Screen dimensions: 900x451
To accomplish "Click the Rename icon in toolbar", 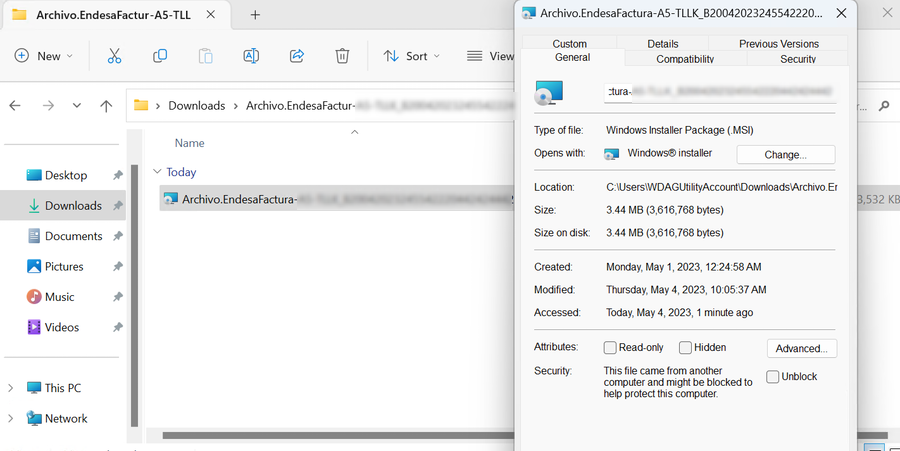I will 251,56.
